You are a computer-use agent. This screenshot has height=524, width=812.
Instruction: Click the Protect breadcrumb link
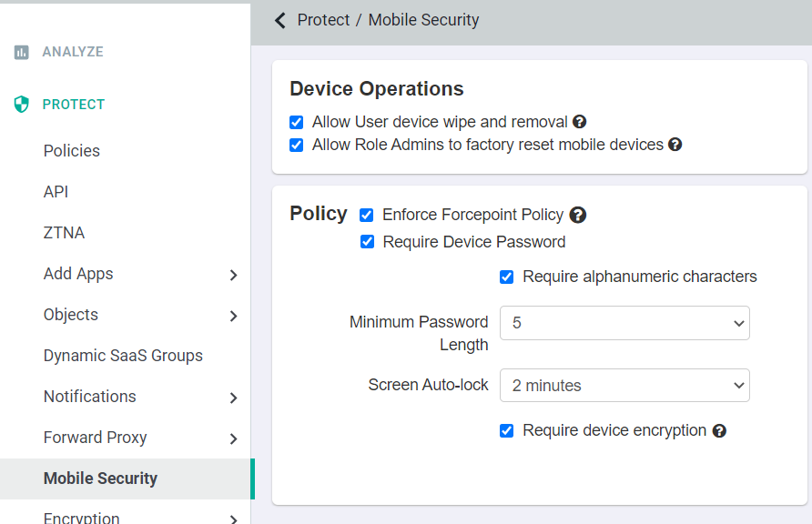323,20
